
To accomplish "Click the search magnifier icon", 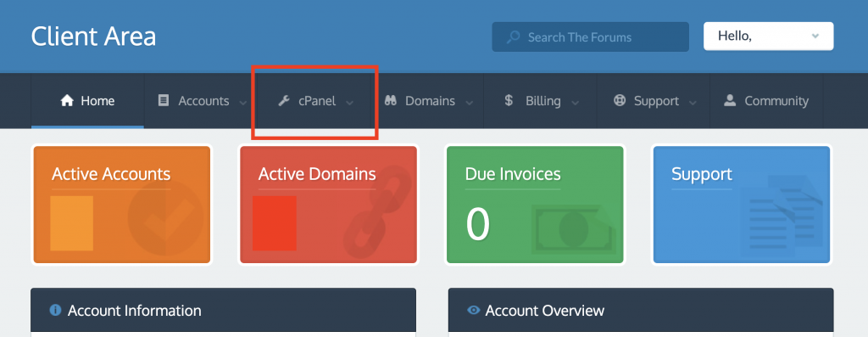I will (513, 37).
